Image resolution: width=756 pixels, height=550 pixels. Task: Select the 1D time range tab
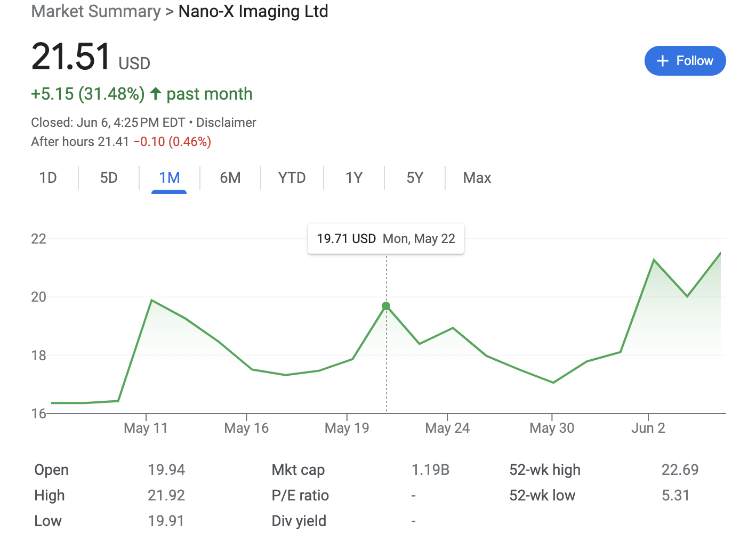[x=48, y=178]
